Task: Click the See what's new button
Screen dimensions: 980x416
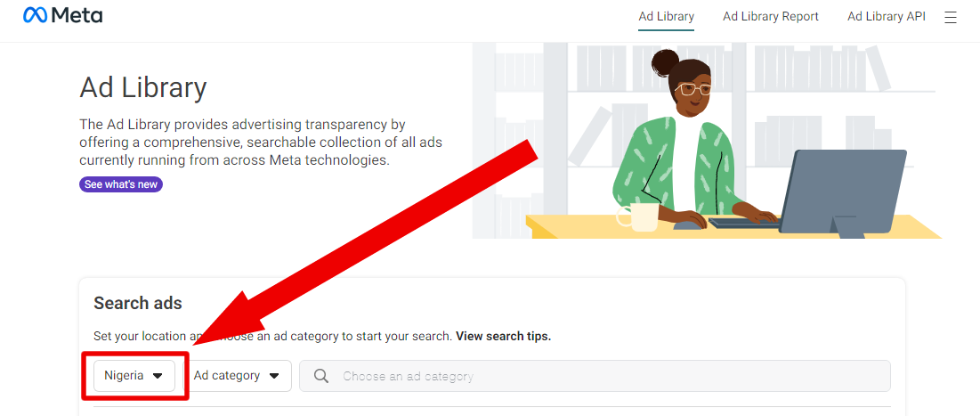Action: [121, 184]
